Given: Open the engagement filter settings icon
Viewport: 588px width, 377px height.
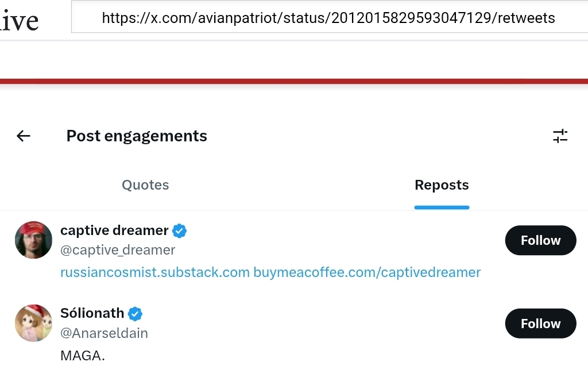Looking at the screenshot, I should (x=560, y=136).
